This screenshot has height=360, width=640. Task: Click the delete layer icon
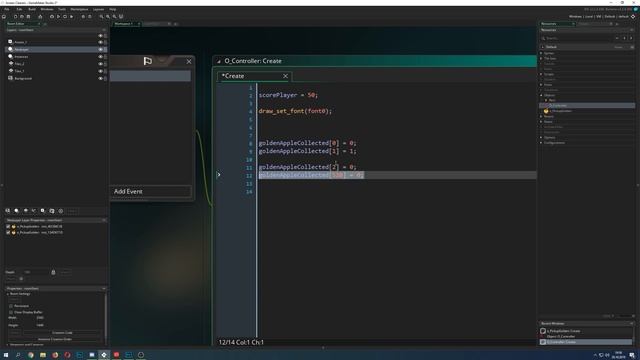coord(61,211)
